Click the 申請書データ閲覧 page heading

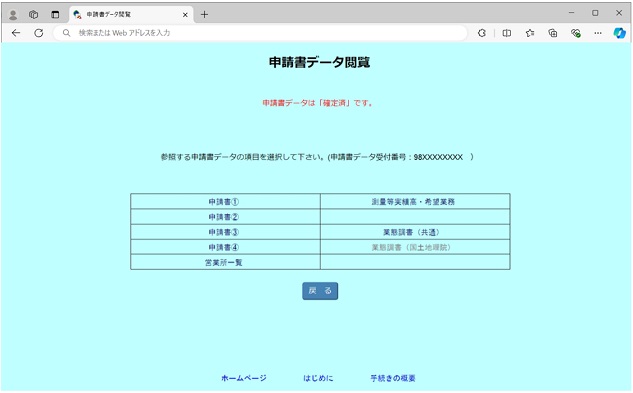[319, 62]
